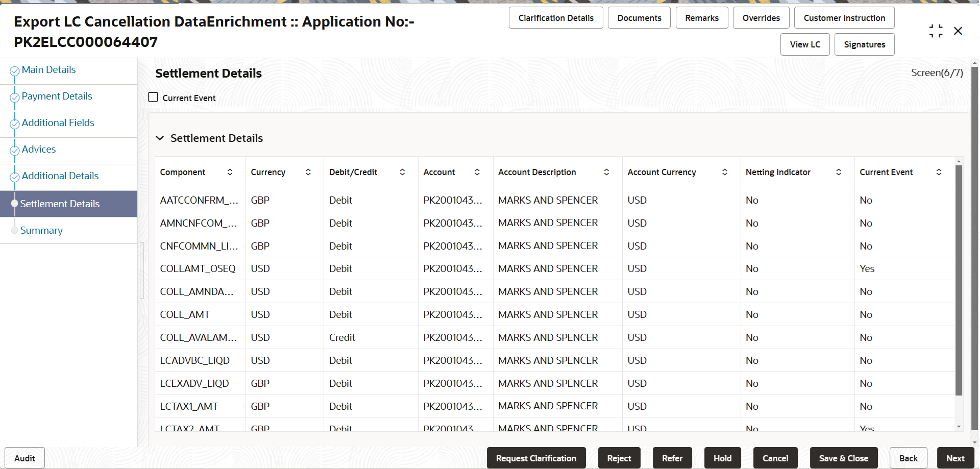Viewport: 980px width, 469px height.
Task: Go to the Summary step
Action: click(41, 231)
